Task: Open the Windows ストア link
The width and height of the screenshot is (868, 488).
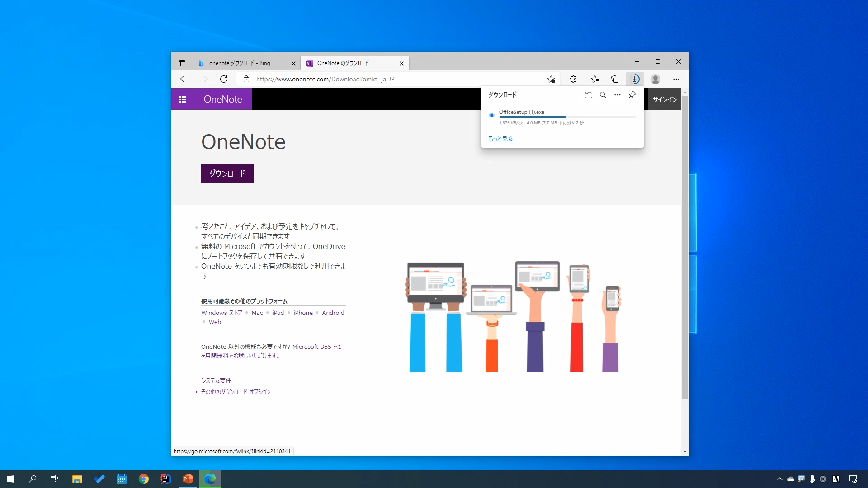Action: coord(222,313)
